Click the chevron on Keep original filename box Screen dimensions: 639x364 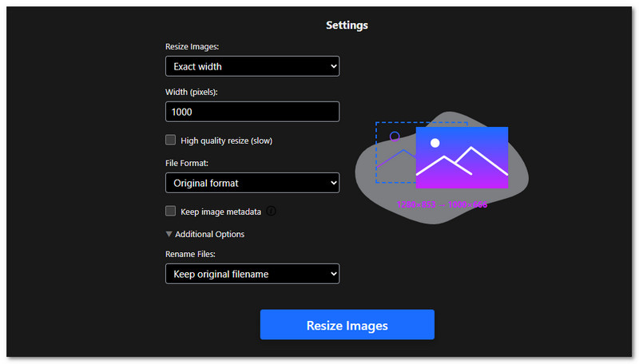click(x=333, y=275)
